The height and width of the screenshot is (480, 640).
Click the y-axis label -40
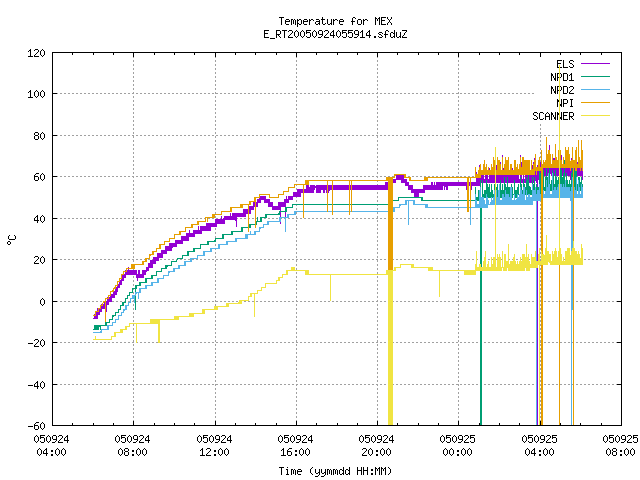click(36, 385)
